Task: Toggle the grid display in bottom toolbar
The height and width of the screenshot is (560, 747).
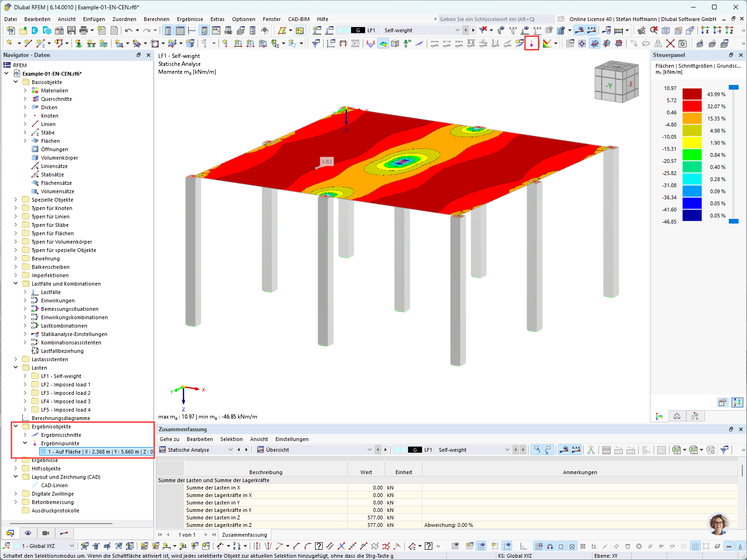Action: tap(696, 546)
